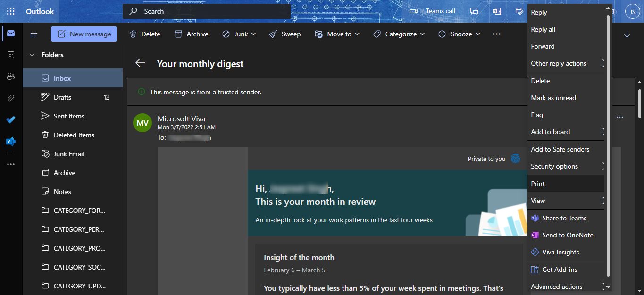Click the Outlook brand title
This screenshot has height=295, width=644.
tap(40, 11)
